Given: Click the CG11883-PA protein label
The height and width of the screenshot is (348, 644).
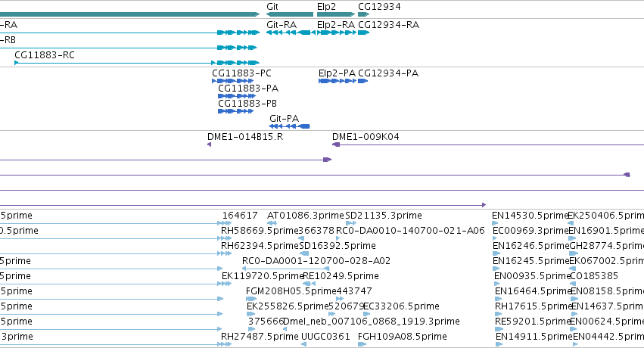Looking at the screenshot, I should click(248, 89).
